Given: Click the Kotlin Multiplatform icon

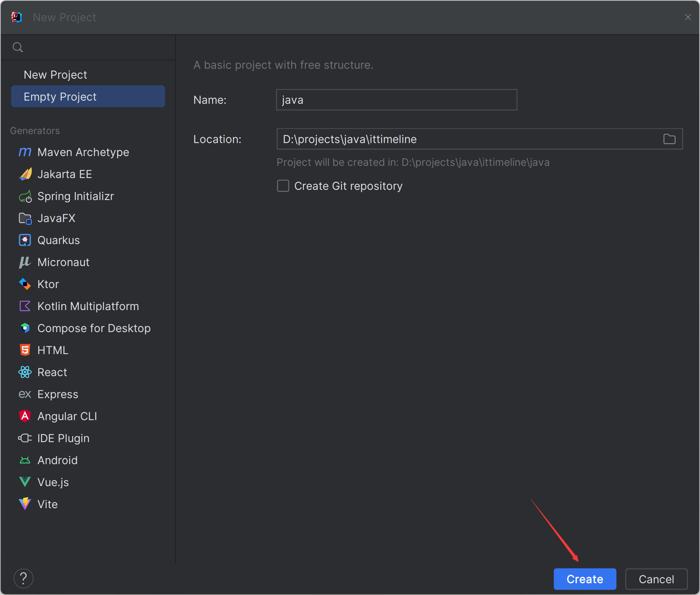Looking at the screenshot, I should [x=25, y=306].
